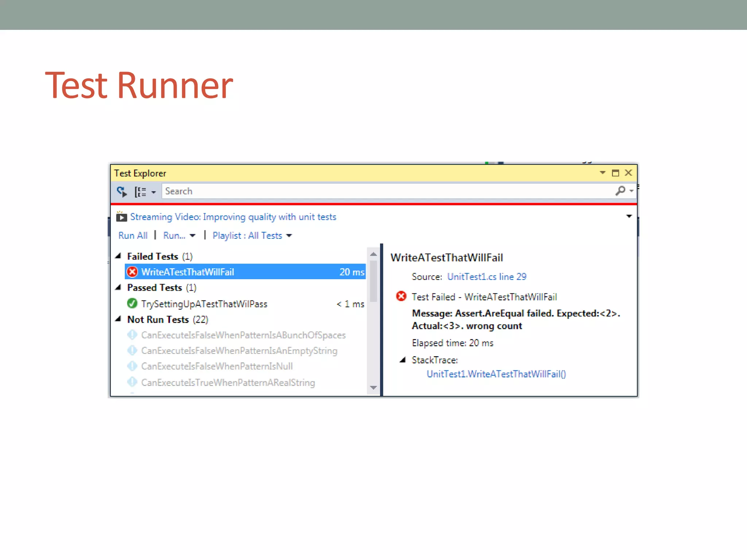Viewport: 747px width, 560px height.
Task: Click the red failed icon for WriteATestThatWillFail
Action: point(132,272)
